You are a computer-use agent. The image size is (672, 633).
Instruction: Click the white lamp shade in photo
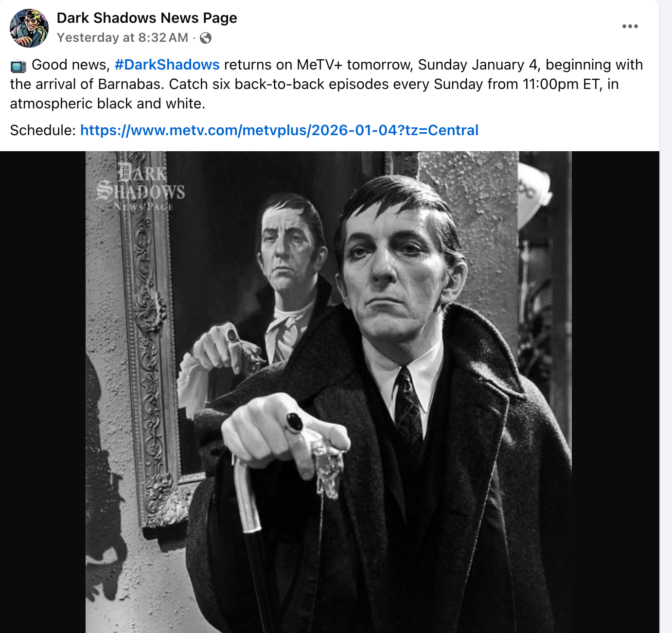tap(534, 193)
